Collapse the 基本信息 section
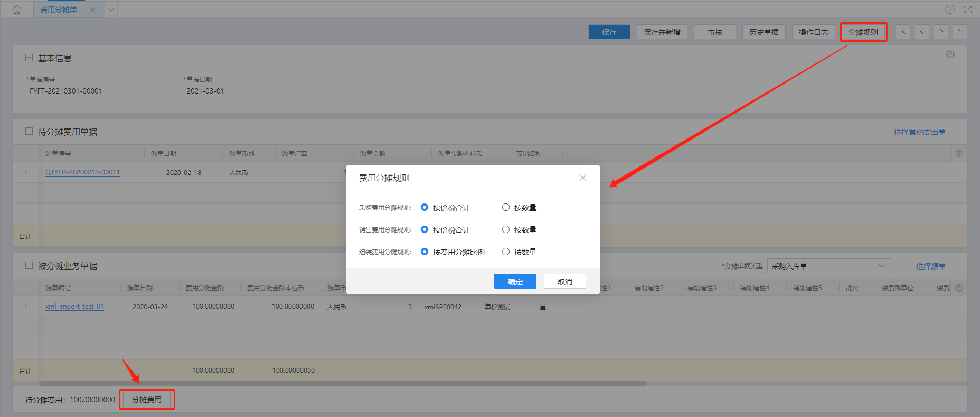 [x=29, y=58]
